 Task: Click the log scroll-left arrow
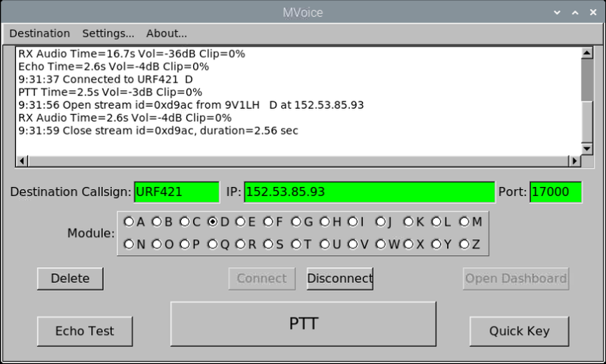coord(22,161)
